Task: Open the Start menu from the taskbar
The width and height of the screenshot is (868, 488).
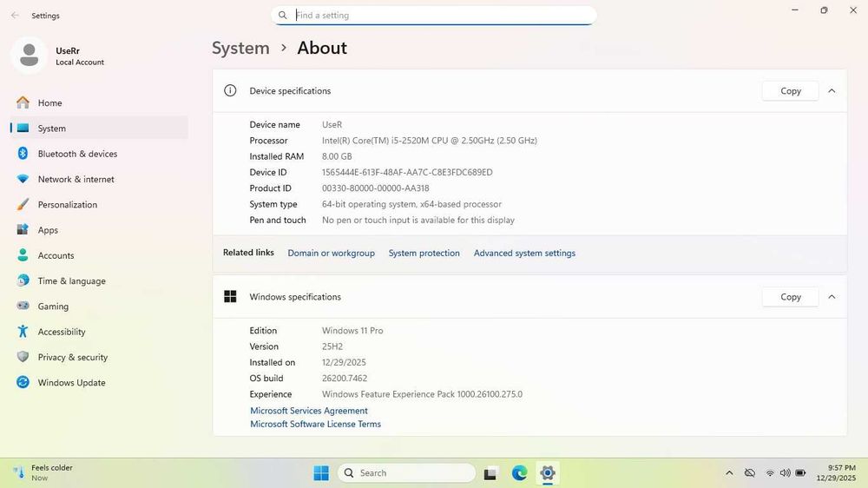Action: point(321,473)
